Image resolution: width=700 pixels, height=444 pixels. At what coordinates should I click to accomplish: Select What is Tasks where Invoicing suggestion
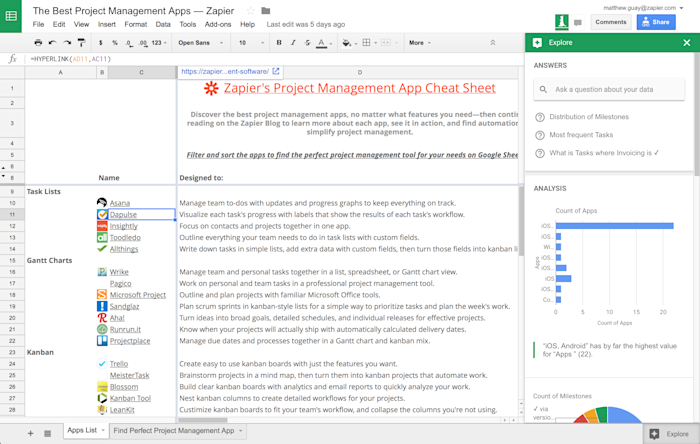[604, 153]
